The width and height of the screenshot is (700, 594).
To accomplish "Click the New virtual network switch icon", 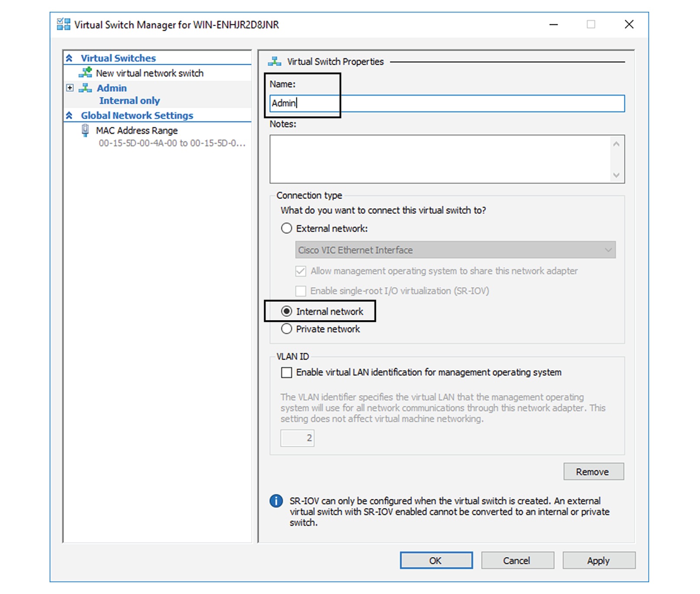I will pos(85,73).
